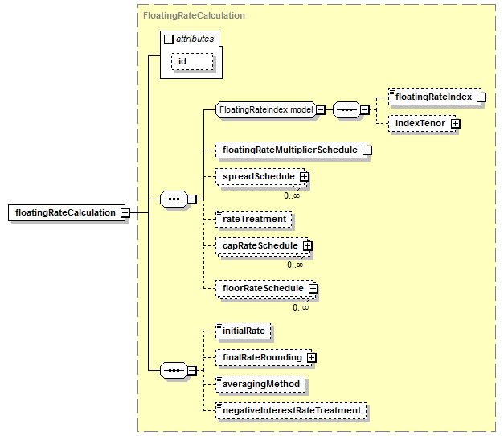Expand the spreadSchedule element
The height and width of the screenshot is (436, 504).
pyautogui.click(x=305, y=176)
